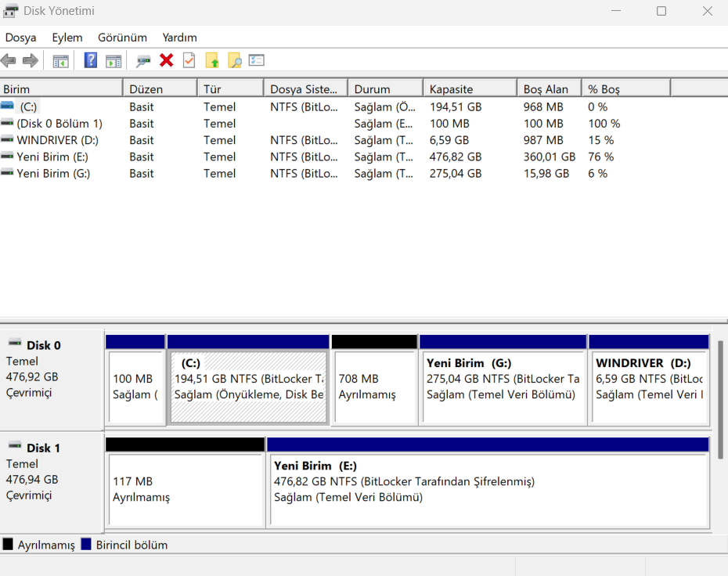The width and height of the screenshot is (728, 576).
Task: Sort by the % Boş column header
Action: click(626, 88)
